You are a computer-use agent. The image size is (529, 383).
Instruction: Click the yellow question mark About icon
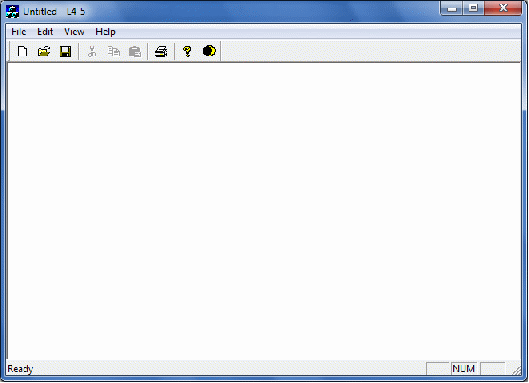click(x=187, y=51)
